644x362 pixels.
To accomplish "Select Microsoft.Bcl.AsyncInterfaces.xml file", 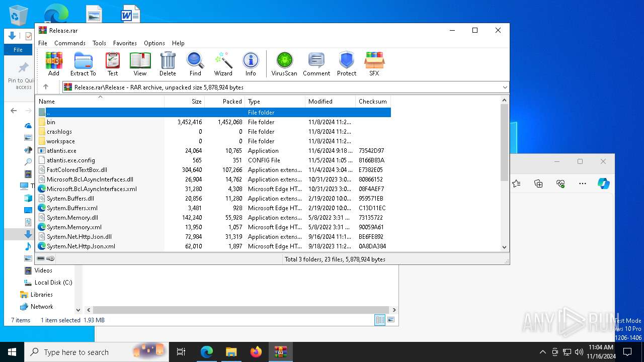I will point(214,189).
